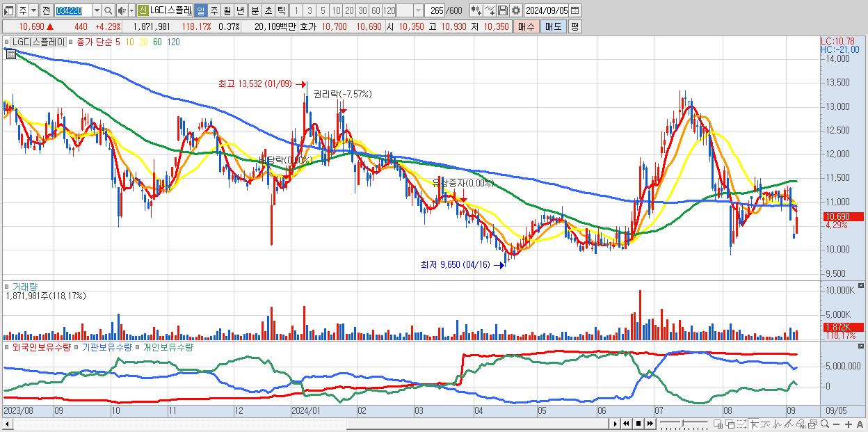
Task: Focus the stock code field 034220
Action: pyautogui.click(x=73, y=10)
